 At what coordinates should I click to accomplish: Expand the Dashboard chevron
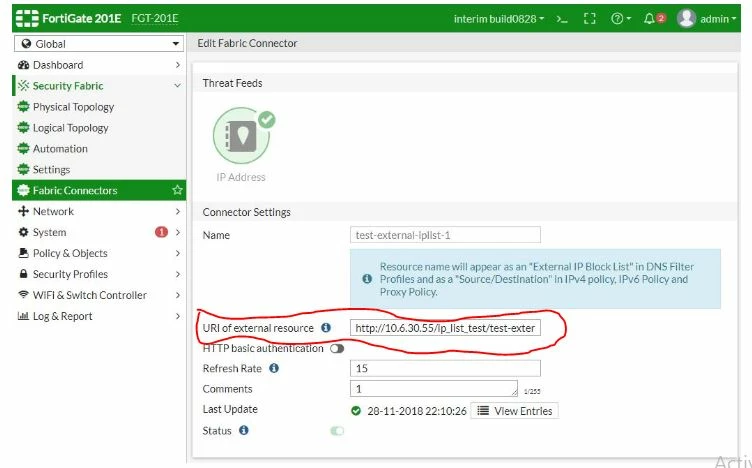tap(177, 65)
